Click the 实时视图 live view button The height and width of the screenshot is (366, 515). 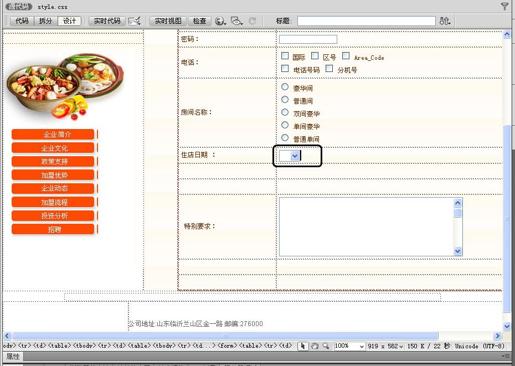coord(168,21)
